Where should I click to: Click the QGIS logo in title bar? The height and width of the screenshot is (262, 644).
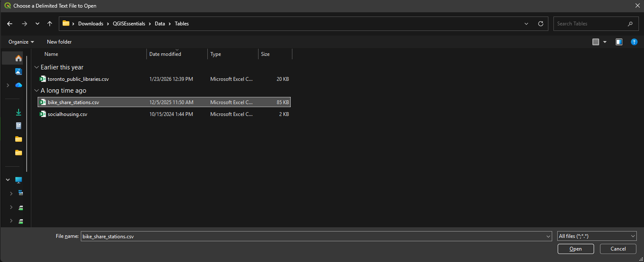coord(7,6)
